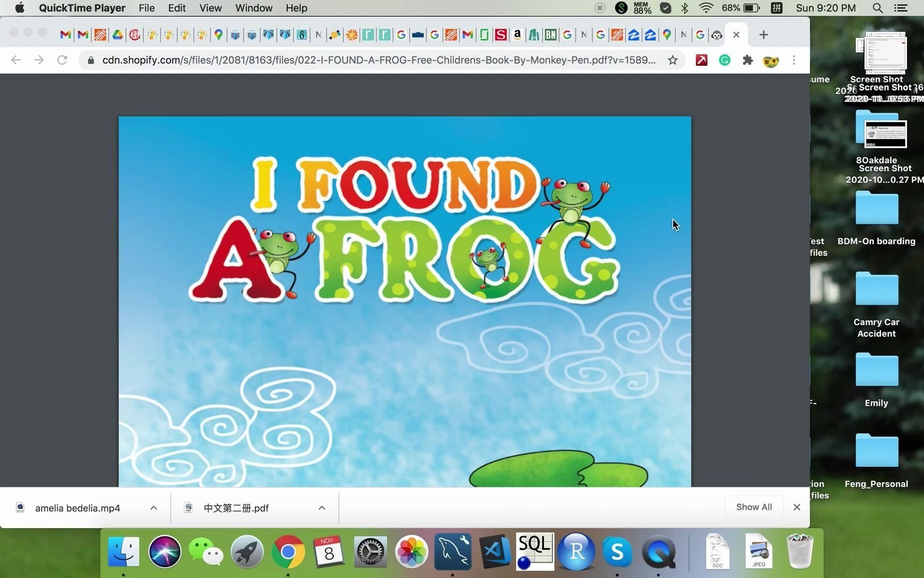Select Camry Car Accident folder on desktop

pos(876,304)
